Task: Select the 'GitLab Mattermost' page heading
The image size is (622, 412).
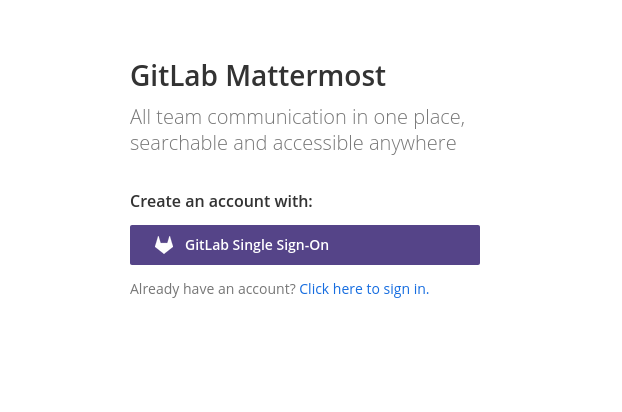Action: coord(258,75)
